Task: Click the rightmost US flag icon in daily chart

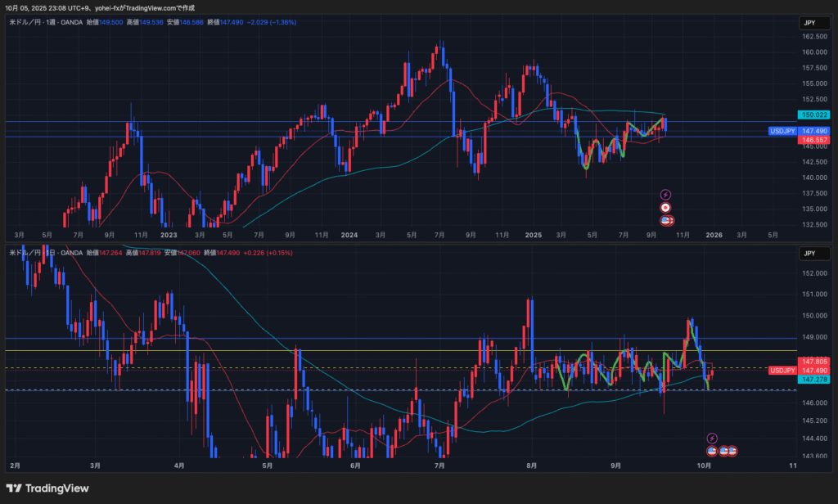Action: point(732,451)
